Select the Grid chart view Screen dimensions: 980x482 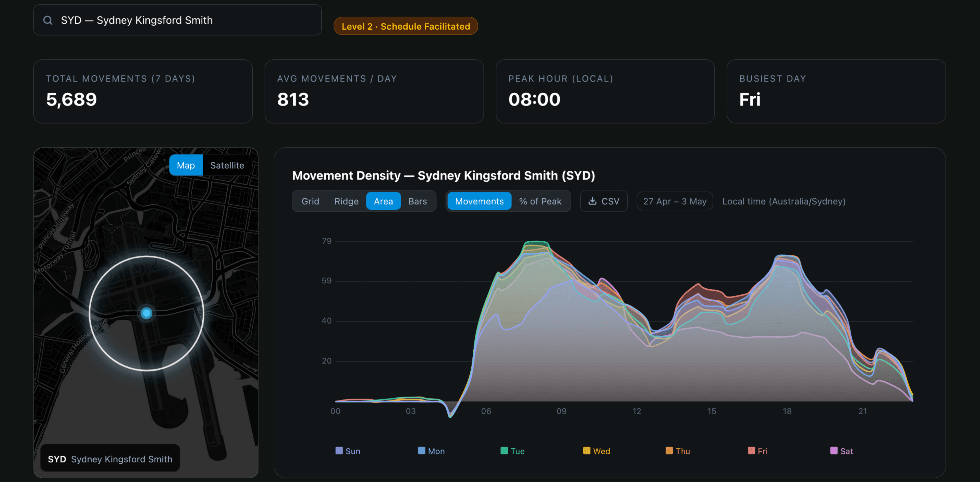(x=310, y=201)
